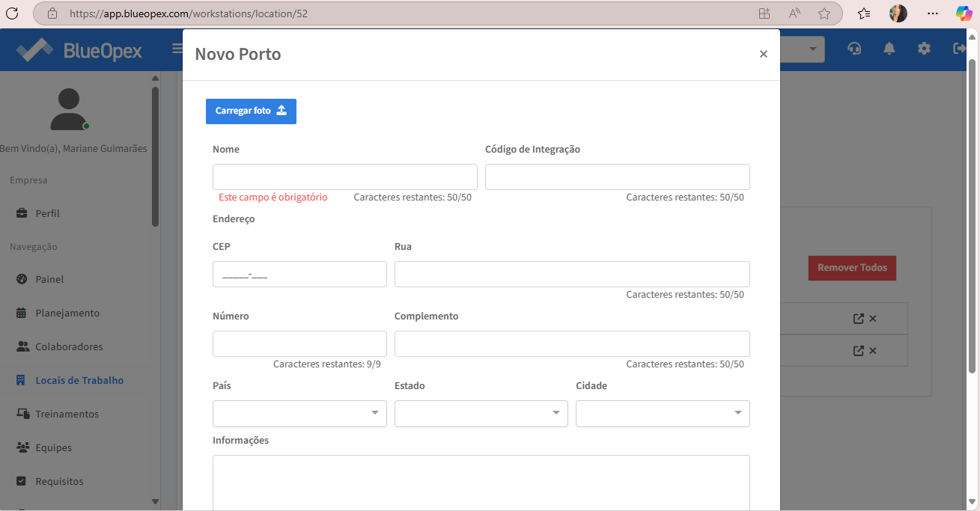980x511 pixels.
Task: Close the Novo Porto dialog
Action: click(x=764, y=54)
